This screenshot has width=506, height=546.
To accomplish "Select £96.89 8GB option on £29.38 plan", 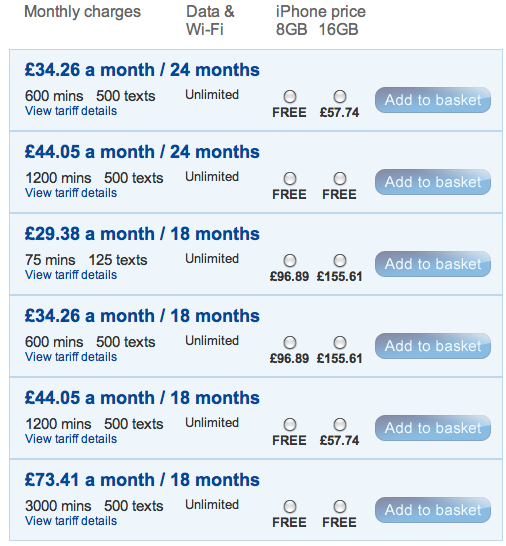I will (289, 260).
